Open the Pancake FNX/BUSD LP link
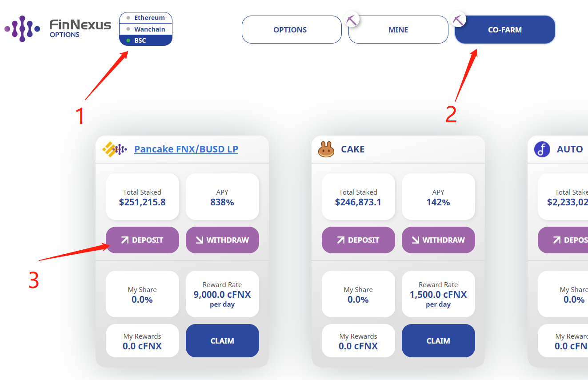Image resolution: width=588 pixels, height=380 pixels. click(186, 149)
